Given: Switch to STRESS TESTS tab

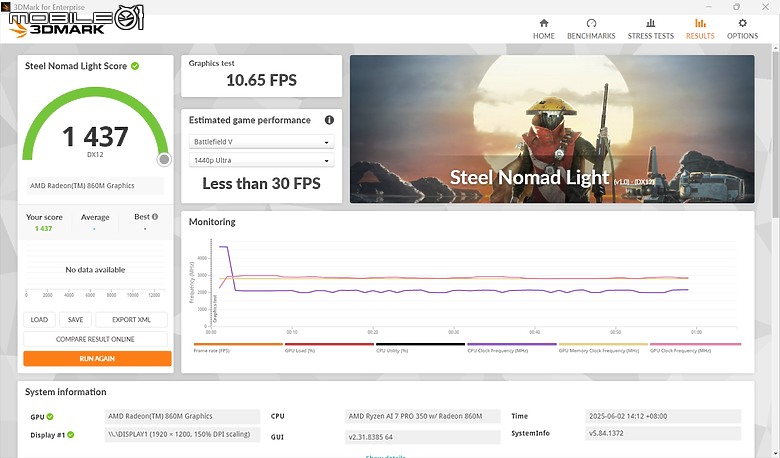Looking at the screenshot, I should [651, 29].
